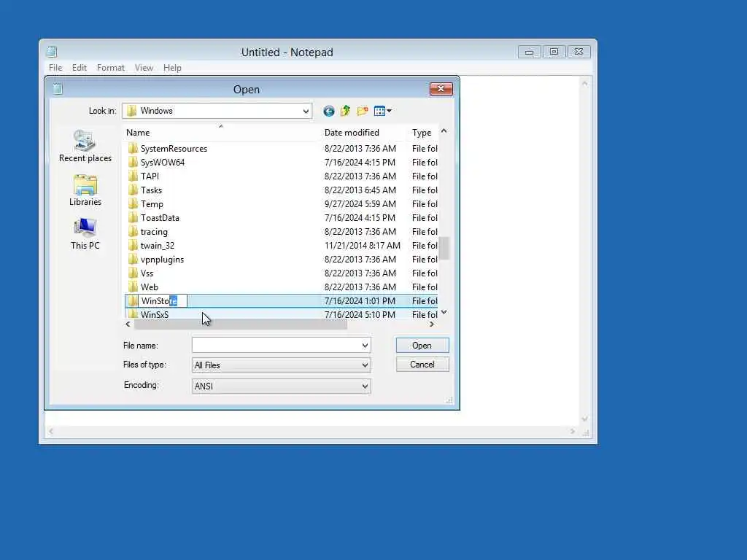This screenshot has width=747, height=560.
Task: Click the file list scroll left arrow
Action: point(128,324)
